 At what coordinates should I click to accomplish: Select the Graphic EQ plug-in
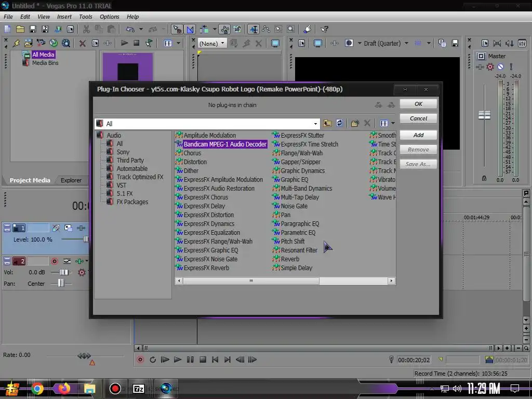(x=295, y=179)
